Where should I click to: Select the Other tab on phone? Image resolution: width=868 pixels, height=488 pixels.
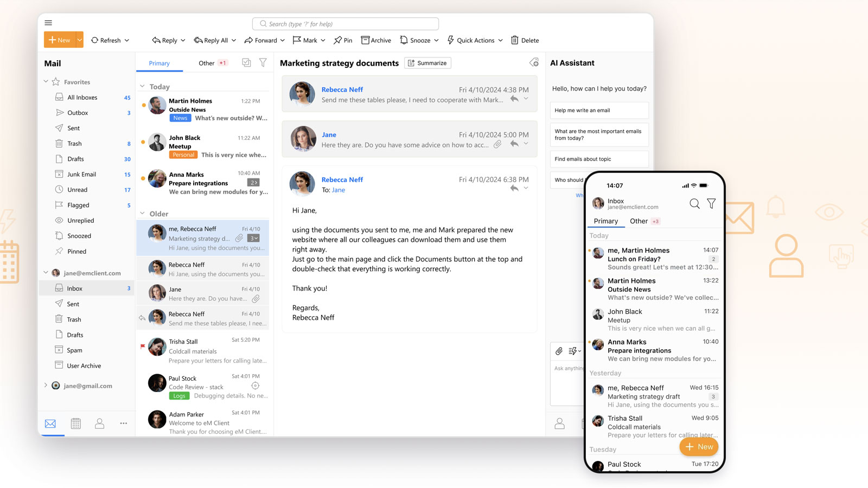click(639, 221)
